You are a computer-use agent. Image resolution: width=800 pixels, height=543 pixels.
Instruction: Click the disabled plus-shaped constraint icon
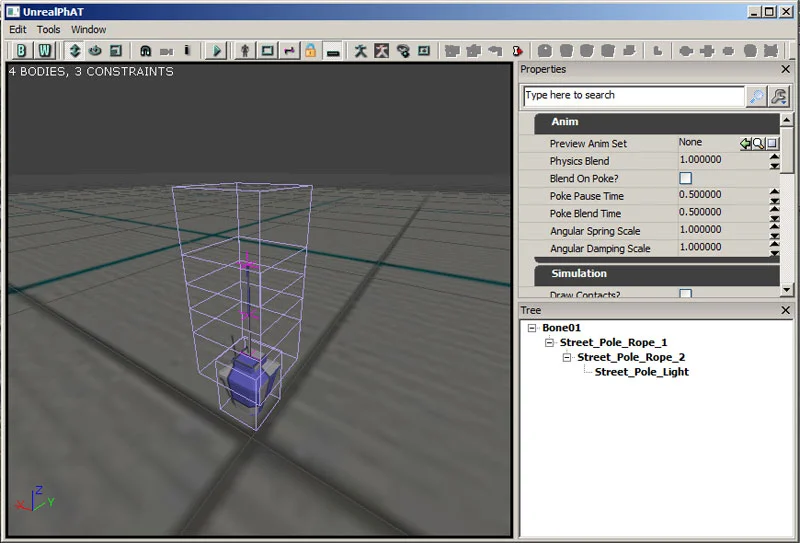pyautogui.click(x=707, y=51)
